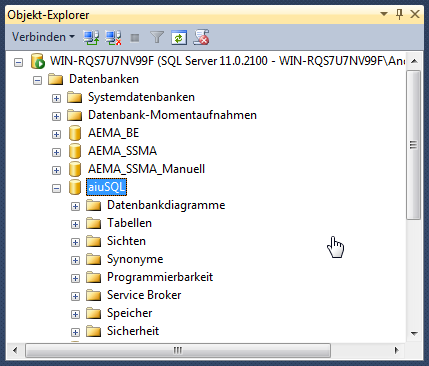Click the script with red X icon

click(201, 37)
